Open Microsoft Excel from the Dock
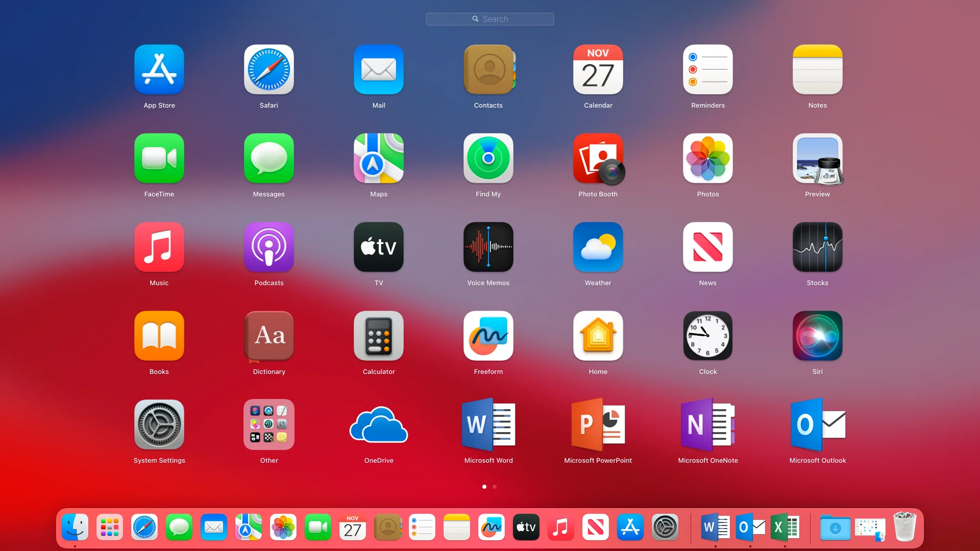980x551 pixels. [785, 527]
